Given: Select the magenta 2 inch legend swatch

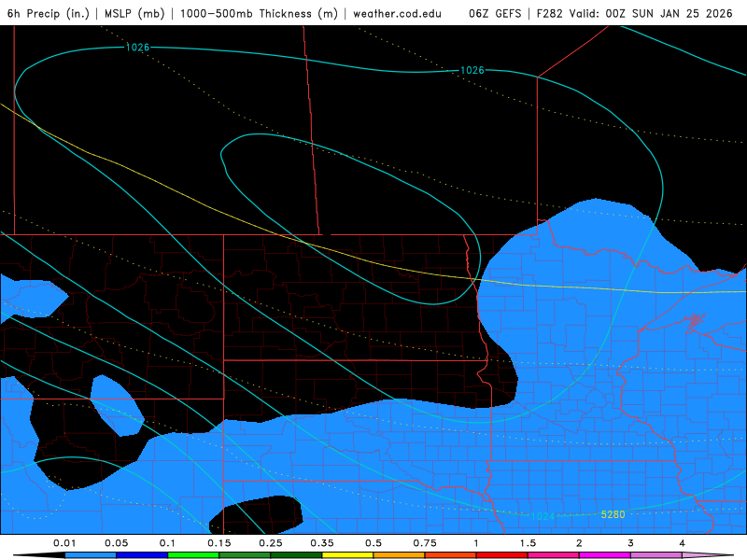Looking at the screenshot, I should pyautogui.click(x=605, y=555).
